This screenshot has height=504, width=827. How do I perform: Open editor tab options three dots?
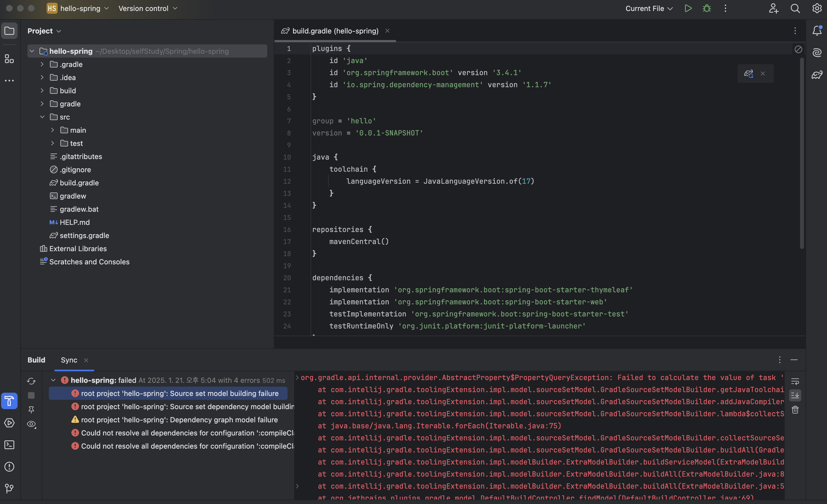[x=795, y=31]
